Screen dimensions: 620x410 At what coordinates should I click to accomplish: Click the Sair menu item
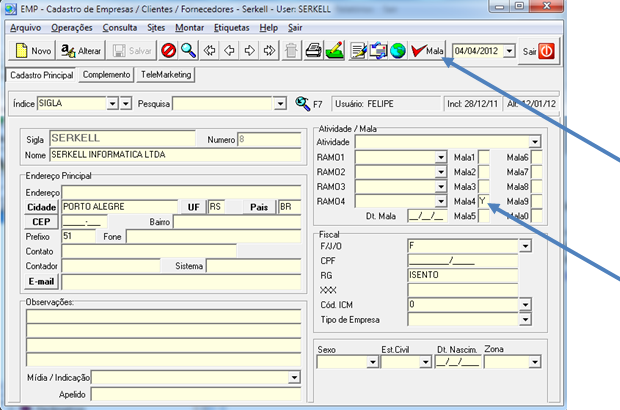295,28
